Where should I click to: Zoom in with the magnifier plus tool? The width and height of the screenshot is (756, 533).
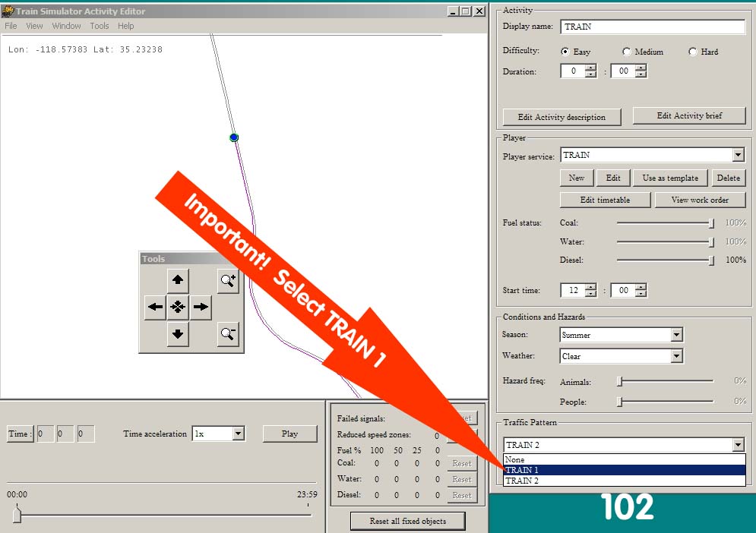pyautogui.click(x=228, y=280)
